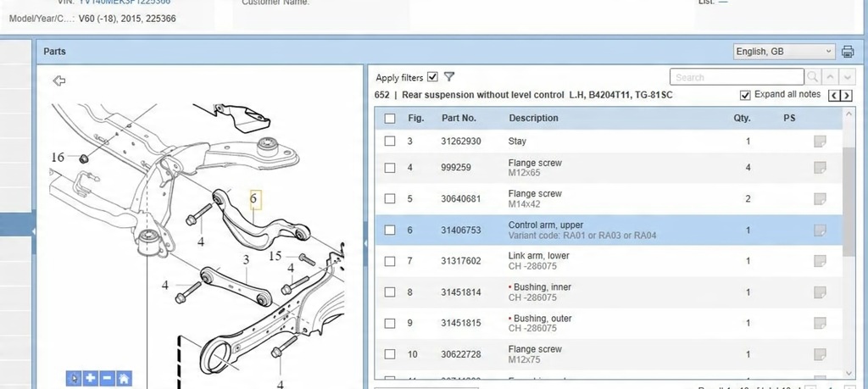Screen dimensions: 868x389
Task: Collapse left sidebar with the splitter arrow
Action: [34, 231]
